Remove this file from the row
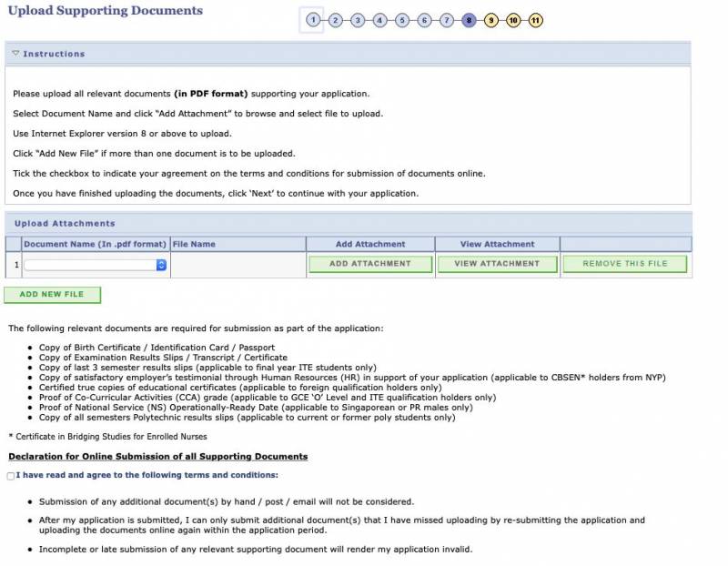The height and width of the screenshot is (566, 728). (625, 264)
